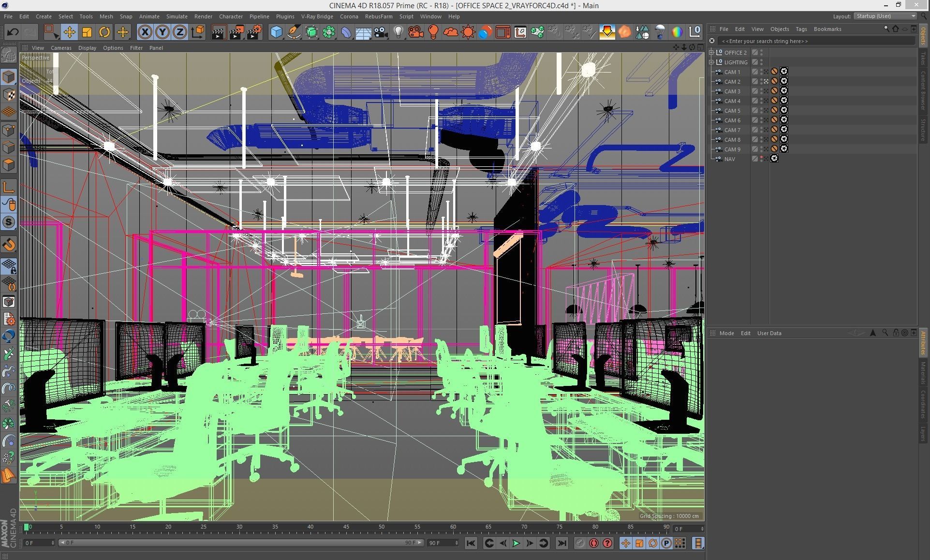Viewport: 930px width, 560px height.
Task: Activate the Scale tool
Action: [x=87, y=32]
